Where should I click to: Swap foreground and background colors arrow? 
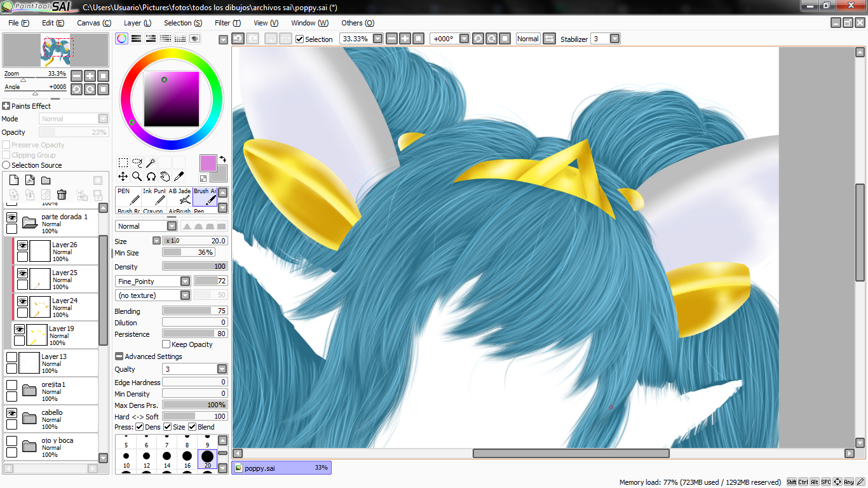pos(223,159)
